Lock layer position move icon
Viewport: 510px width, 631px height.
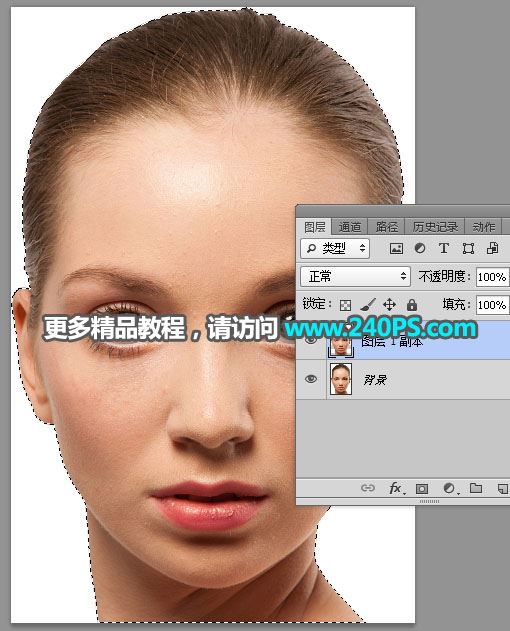click(389, 305)
